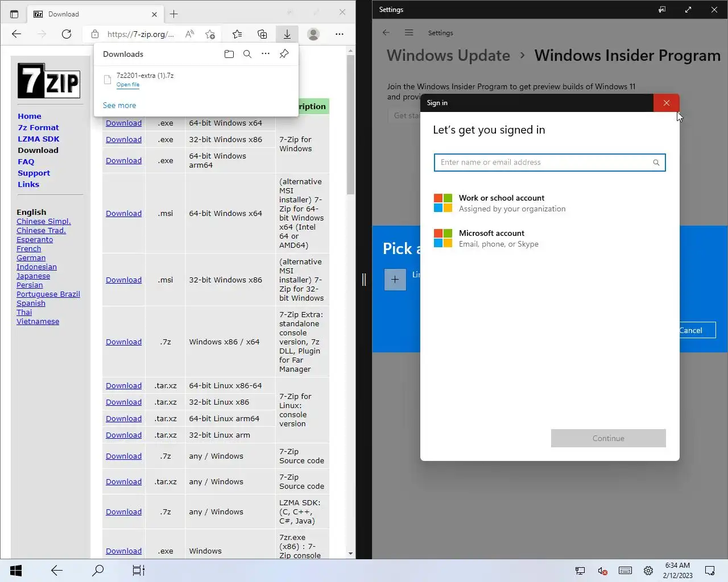Open Task View on taskbar
Screen dimensions: 728x582
[139, 571]
